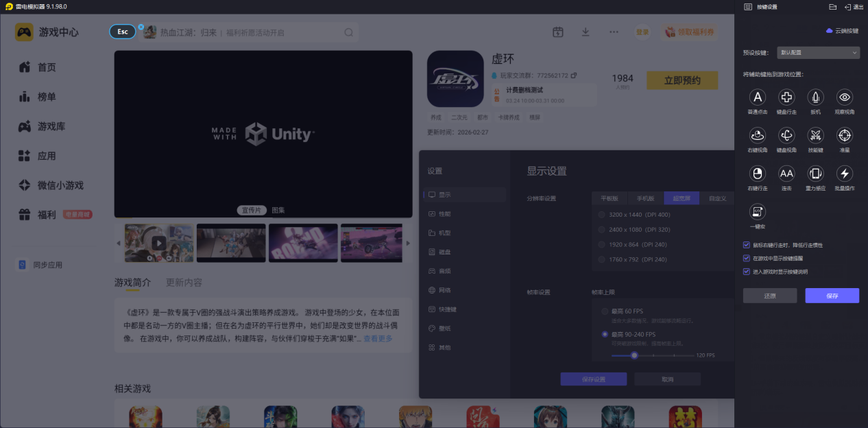The image size is (868, 428).
Task: Click the search magnifier icon
Action: (349, 32)
